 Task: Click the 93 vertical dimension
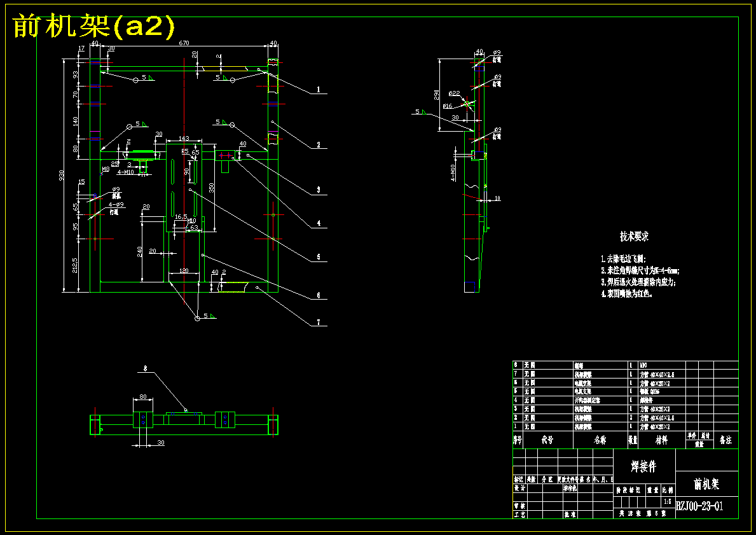75,75
